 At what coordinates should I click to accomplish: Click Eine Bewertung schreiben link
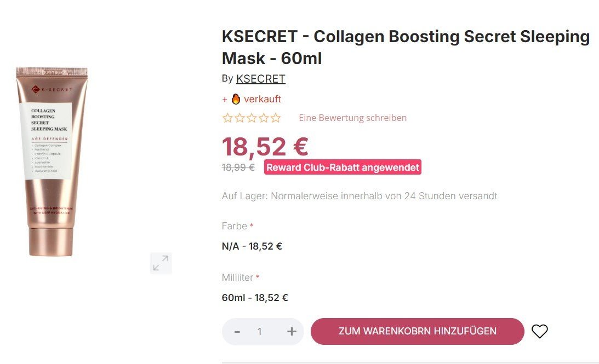coord(352,118)
